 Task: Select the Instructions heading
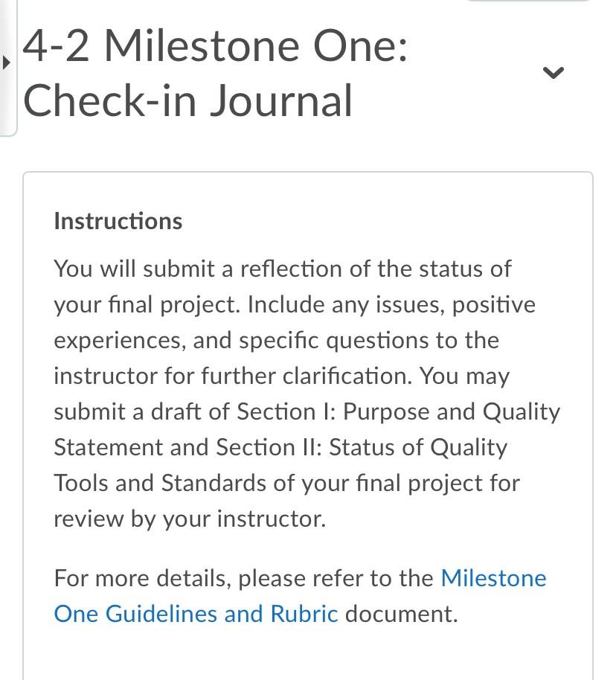click(118, 221)
